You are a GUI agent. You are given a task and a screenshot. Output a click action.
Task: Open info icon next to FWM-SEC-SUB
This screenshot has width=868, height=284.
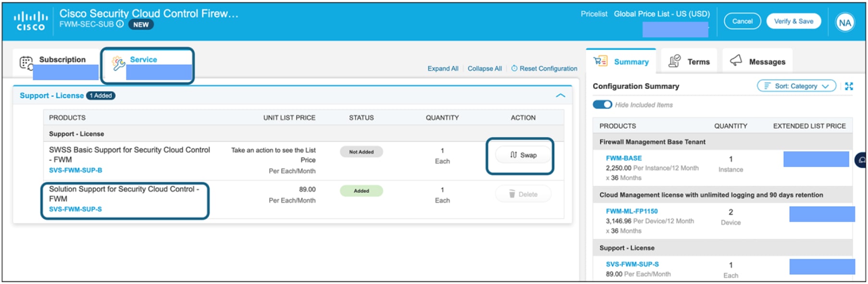pyautogui.click(x=120, y=24)
